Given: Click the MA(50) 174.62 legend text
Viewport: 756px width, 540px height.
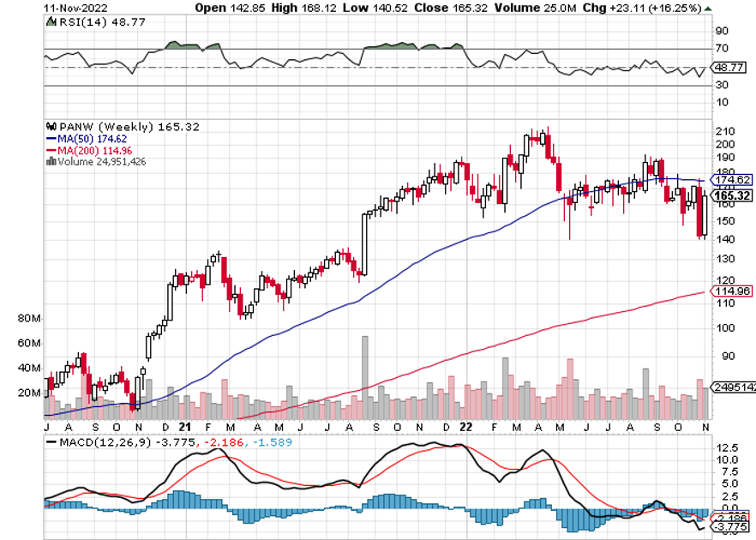Looking at the screenshot, I should 94,138.
